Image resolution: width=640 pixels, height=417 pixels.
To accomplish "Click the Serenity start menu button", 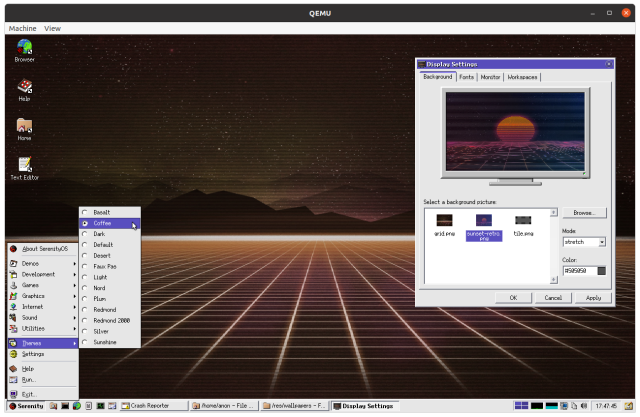I will click(25, 406).
